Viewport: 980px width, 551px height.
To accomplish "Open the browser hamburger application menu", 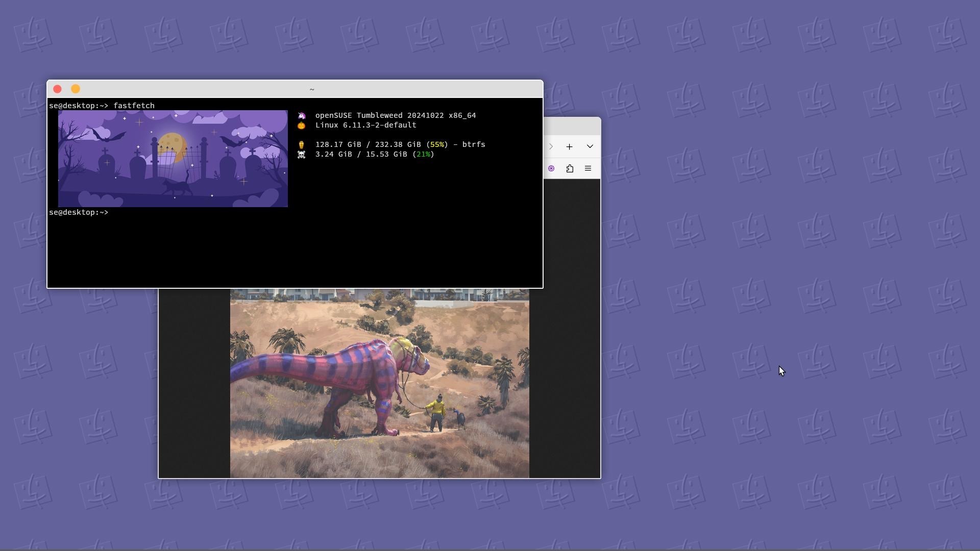I will [x=588, y=168].
